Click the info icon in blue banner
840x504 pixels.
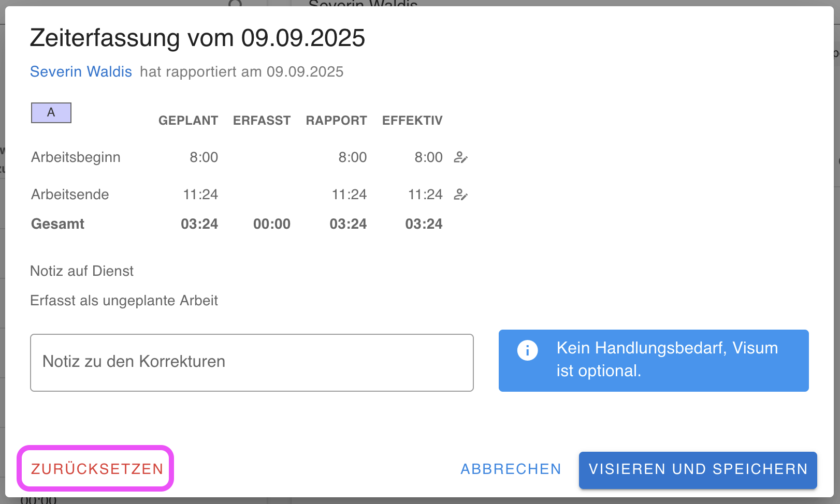tap(527, 350)
